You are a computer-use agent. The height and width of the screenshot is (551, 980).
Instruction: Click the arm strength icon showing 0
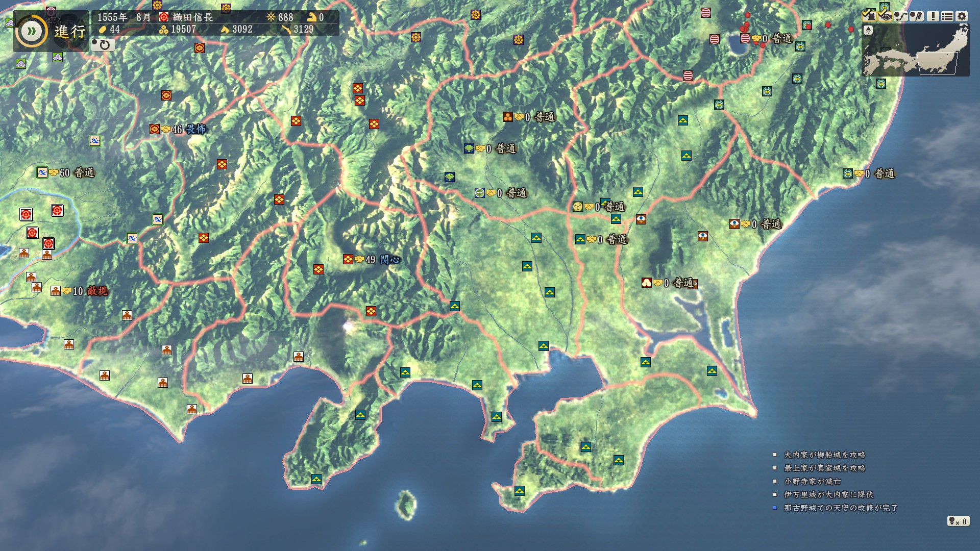click(x=311, y=17)
